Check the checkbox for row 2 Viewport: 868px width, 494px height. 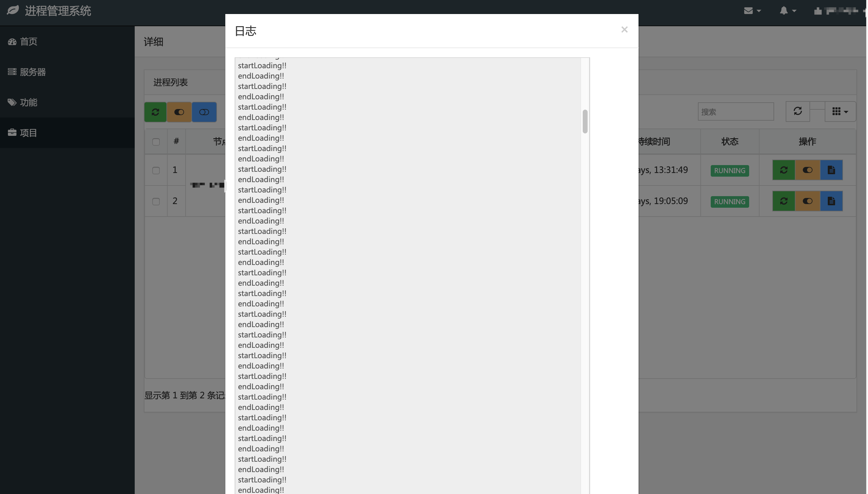[156, 202]
